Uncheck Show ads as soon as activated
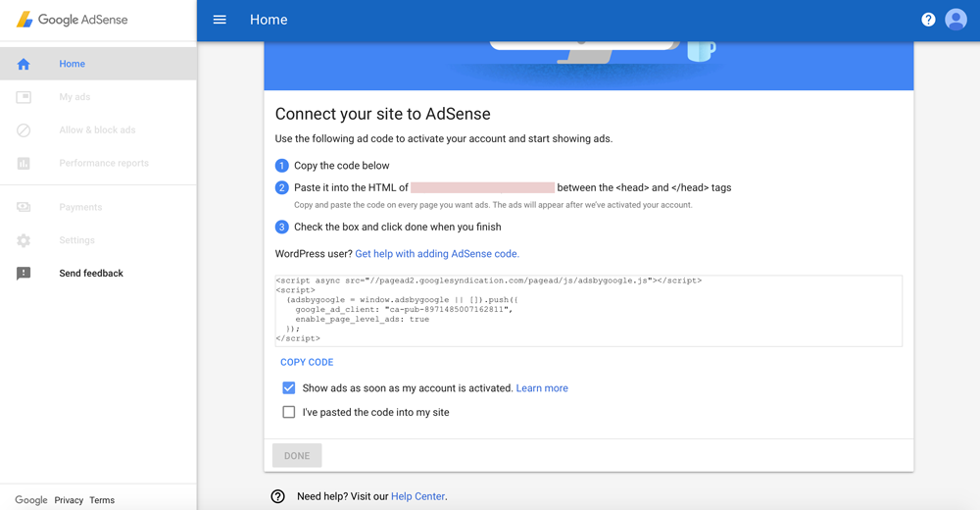Viewport: 980px width, 510px height. pos(289,388)
